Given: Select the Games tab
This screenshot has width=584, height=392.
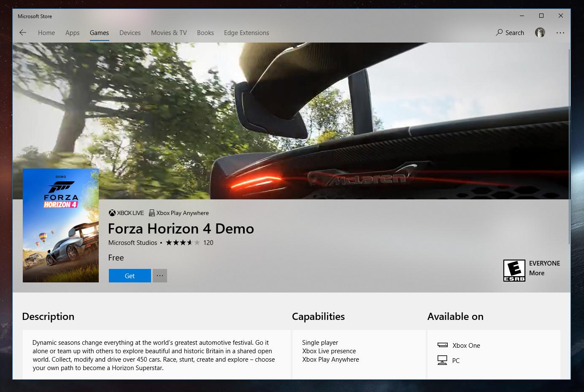Looking at the screenshot, I should [99, 33].
